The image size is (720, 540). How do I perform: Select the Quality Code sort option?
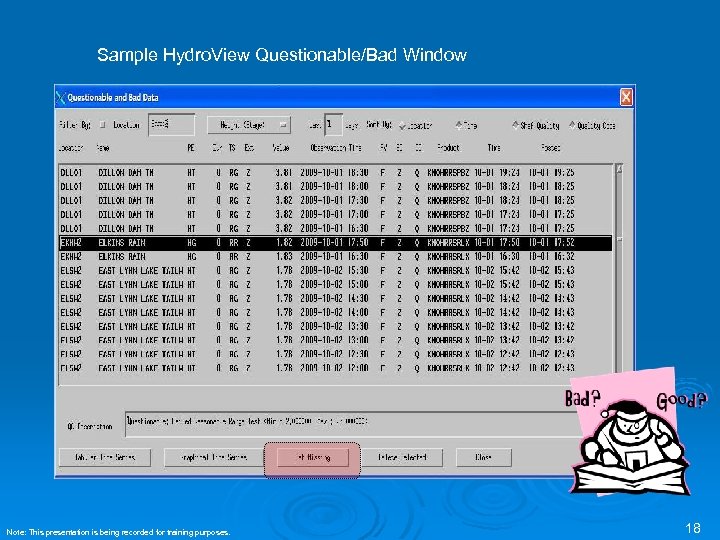point(572,125)
